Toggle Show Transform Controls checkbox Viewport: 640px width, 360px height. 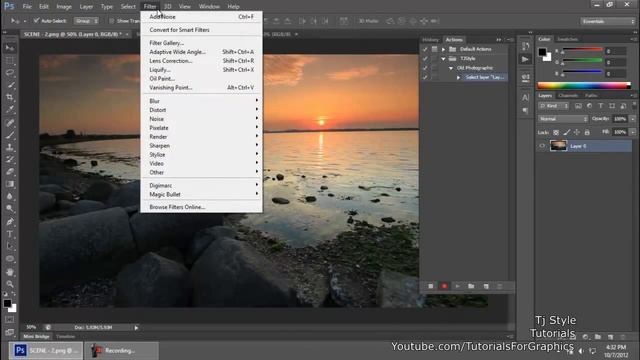[x=111, y=20]
